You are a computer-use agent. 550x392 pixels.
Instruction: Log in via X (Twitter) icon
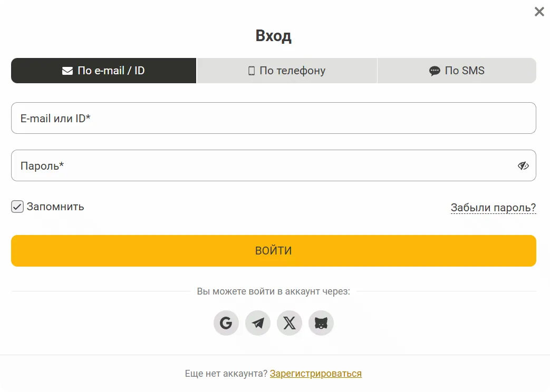[x=290, y=323]
